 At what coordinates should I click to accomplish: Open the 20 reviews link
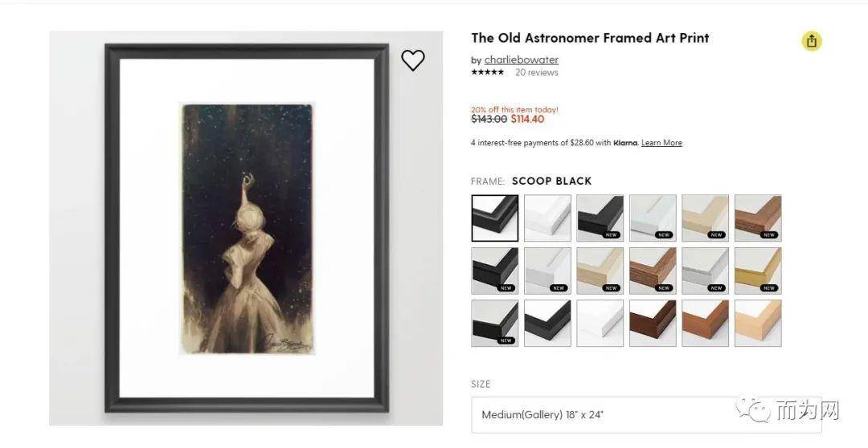[x=536, y=72]
